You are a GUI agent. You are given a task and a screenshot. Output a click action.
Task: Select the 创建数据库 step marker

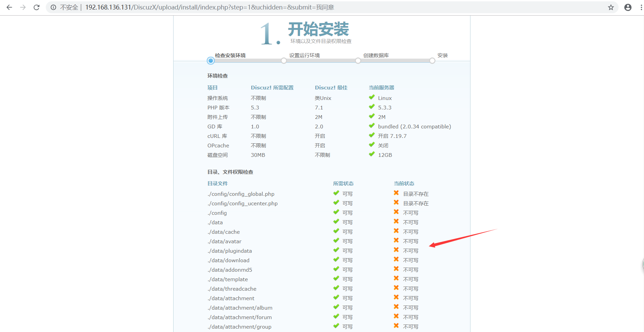358,61
